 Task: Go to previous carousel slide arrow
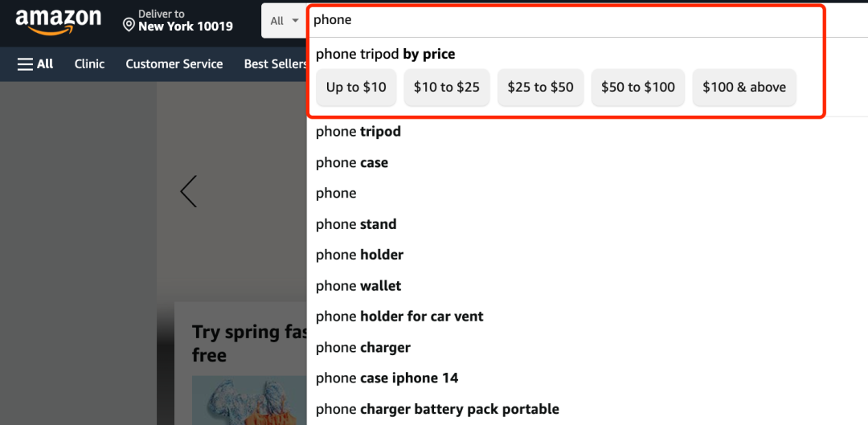(188, 191)
